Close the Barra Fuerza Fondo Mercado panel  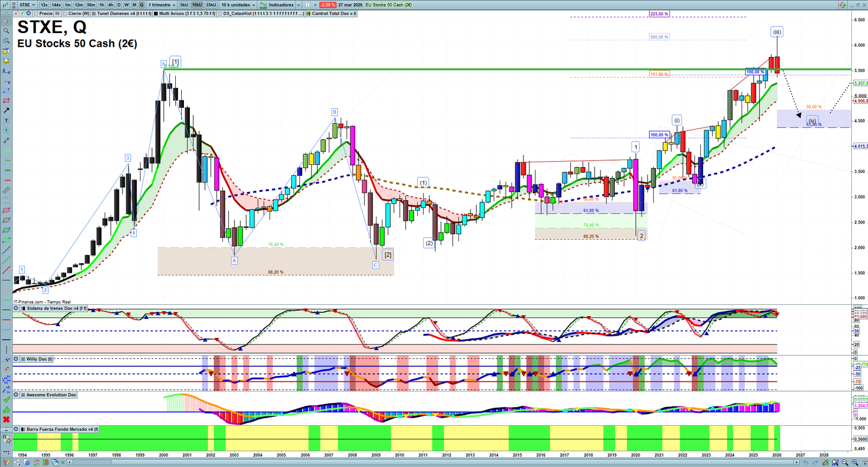16,429
